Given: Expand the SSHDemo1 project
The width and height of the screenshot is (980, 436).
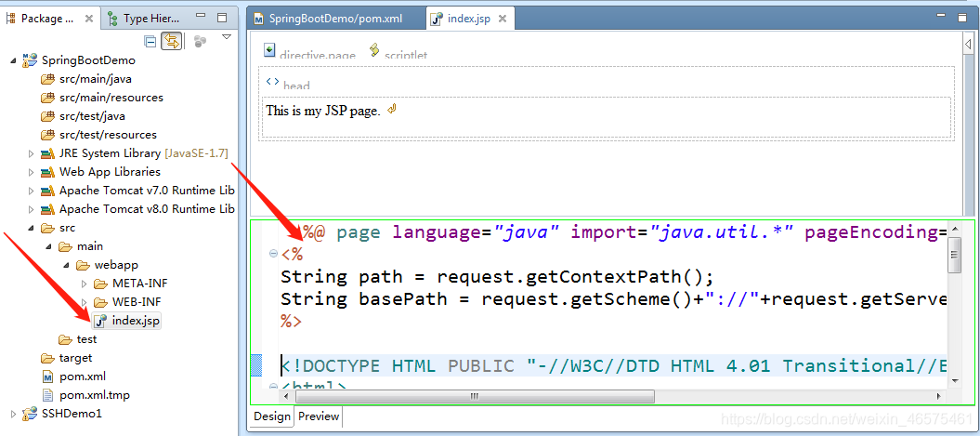Looking at the screenshot, I should (x=14, y=414).
